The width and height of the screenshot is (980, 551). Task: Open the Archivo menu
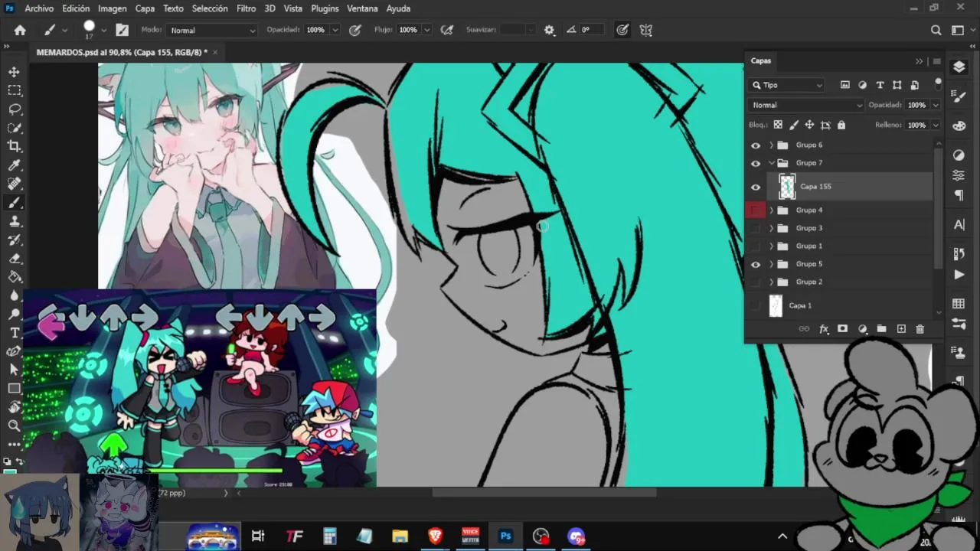pos(39,8)
